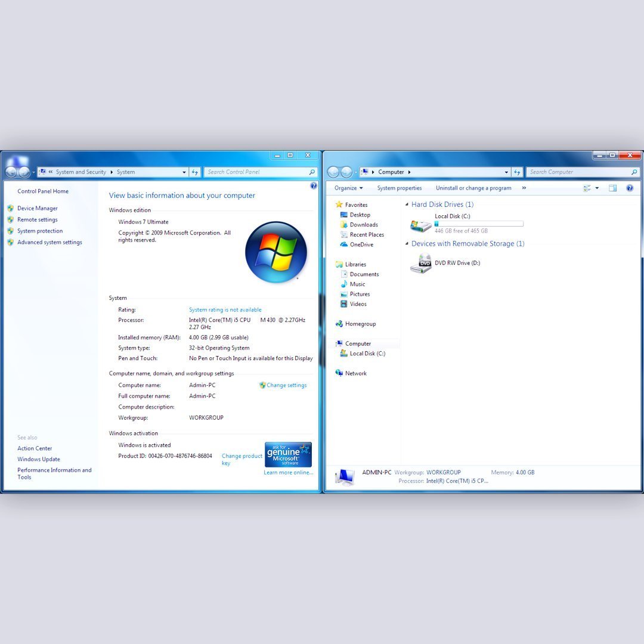Click the Advanced system settings shield icon
The height and width of the screenshot is (644, 644).
pyautogui.click(x=11, y=242)
